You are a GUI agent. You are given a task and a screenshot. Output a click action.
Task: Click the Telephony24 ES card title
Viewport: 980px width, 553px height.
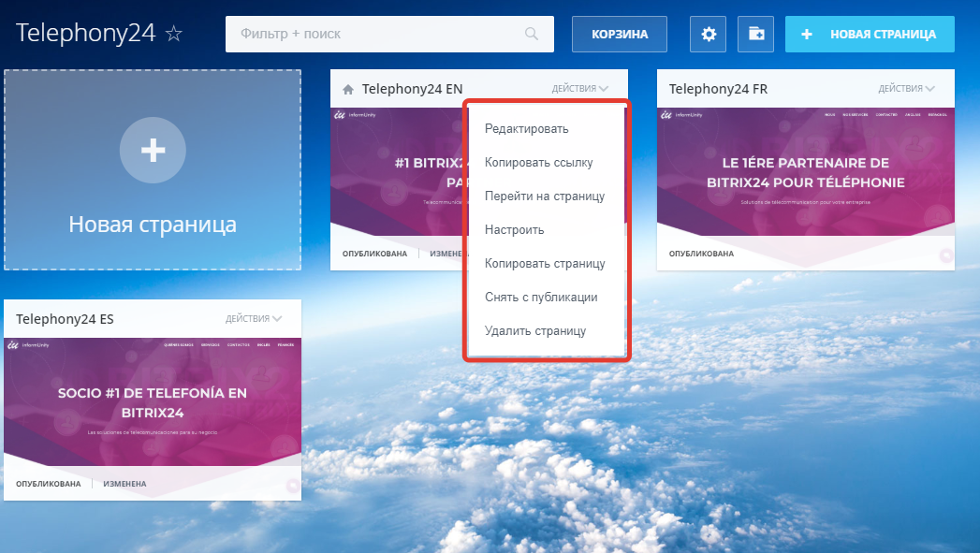pos(65,319)
